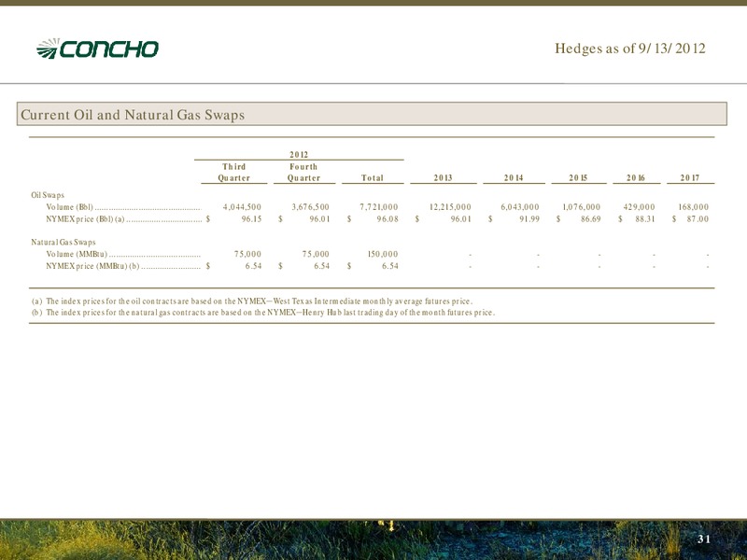Click 2012 total oil price 96.08
This screenshot has width=747, height=560.
pos(388,219)
